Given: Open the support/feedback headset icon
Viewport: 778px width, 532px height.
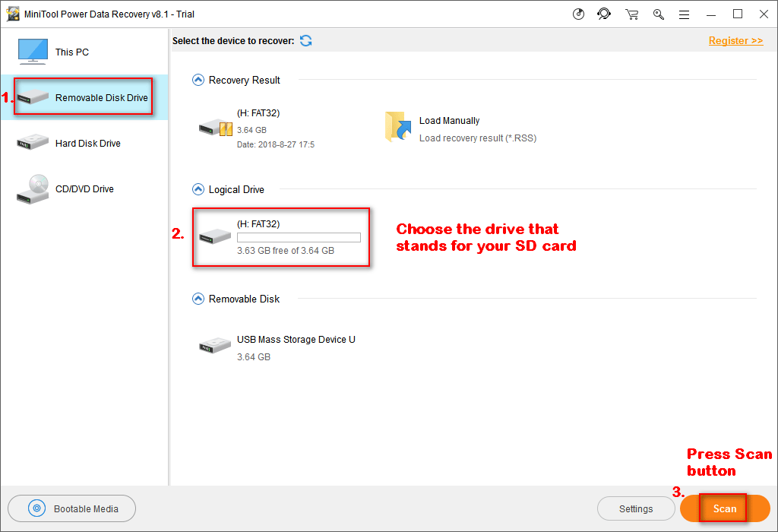Looking at the screenshot, I should [x=604, y=14].
